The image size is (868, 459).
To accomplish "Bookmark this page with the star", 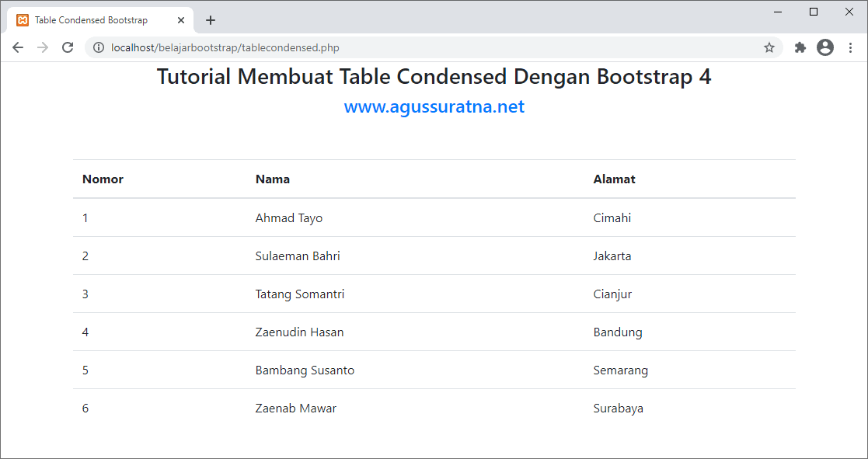I will point(769,47).
